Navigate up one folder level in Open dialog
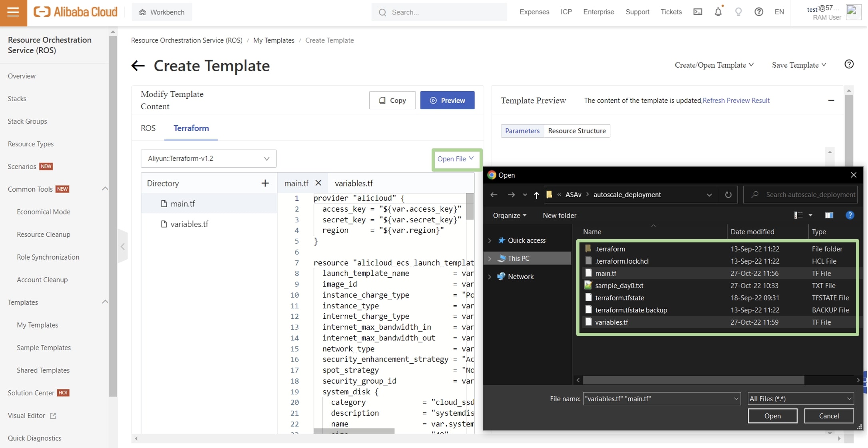868x448 pixels. click(537, 195)
